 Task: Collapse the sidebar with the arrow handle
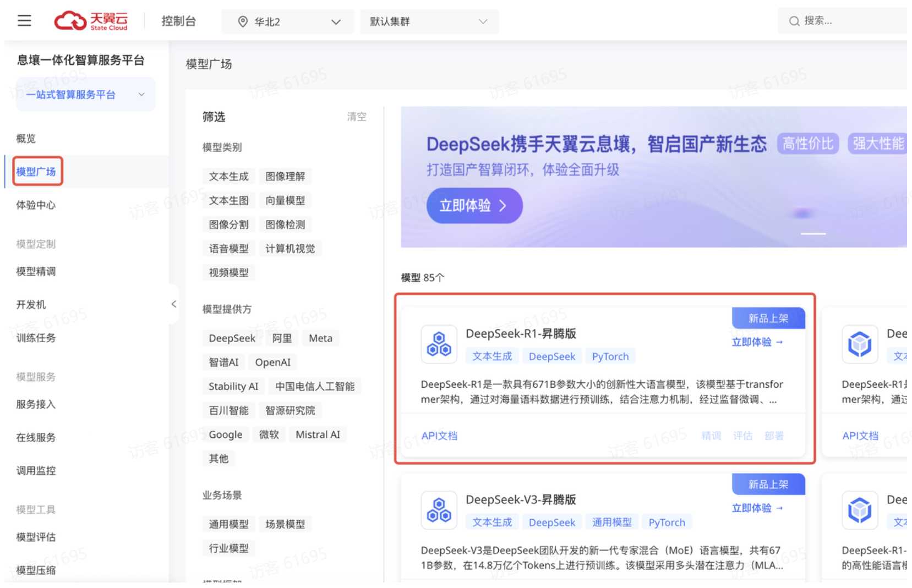click(x=173, y=304)
